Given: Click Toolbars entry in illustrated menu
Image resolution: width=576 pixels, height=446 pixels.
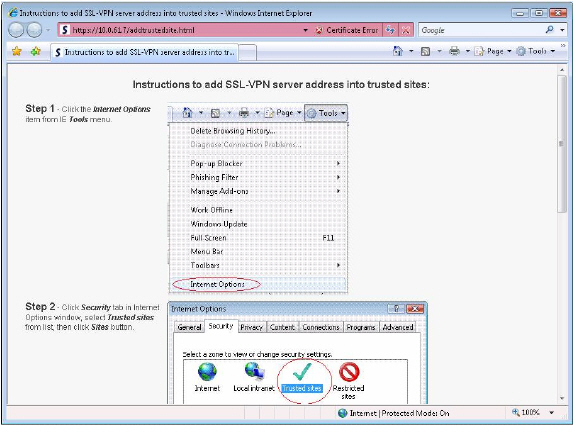Looking at the screenshot, I should point(205,265).
